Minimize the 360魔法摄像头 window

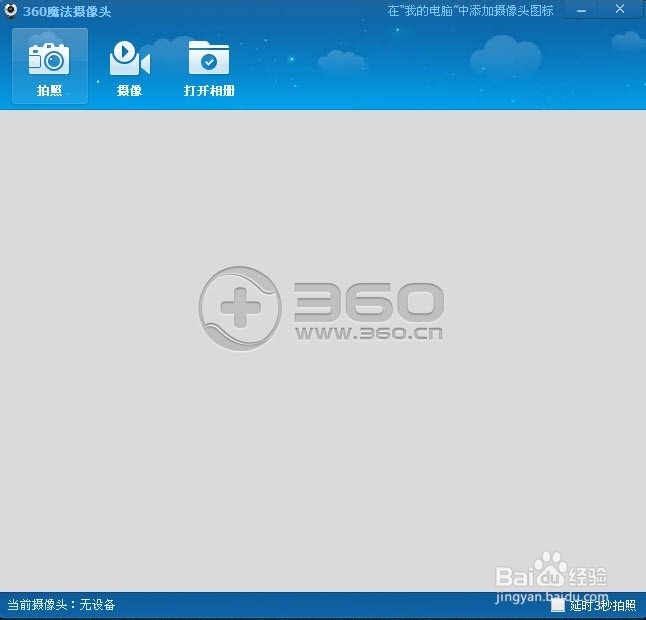tap(581, 10)
